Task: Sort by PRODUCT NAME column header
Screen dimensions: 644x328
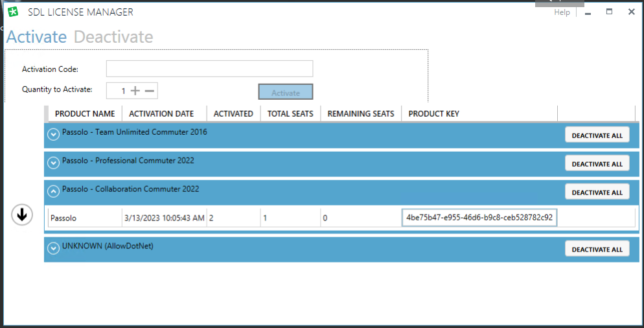Action: pyautogui.click(x=85, y=114)
